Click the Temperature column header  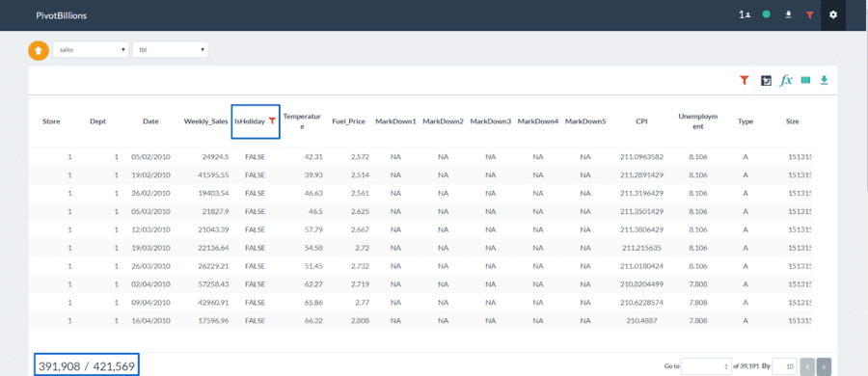tap(302, 121)
